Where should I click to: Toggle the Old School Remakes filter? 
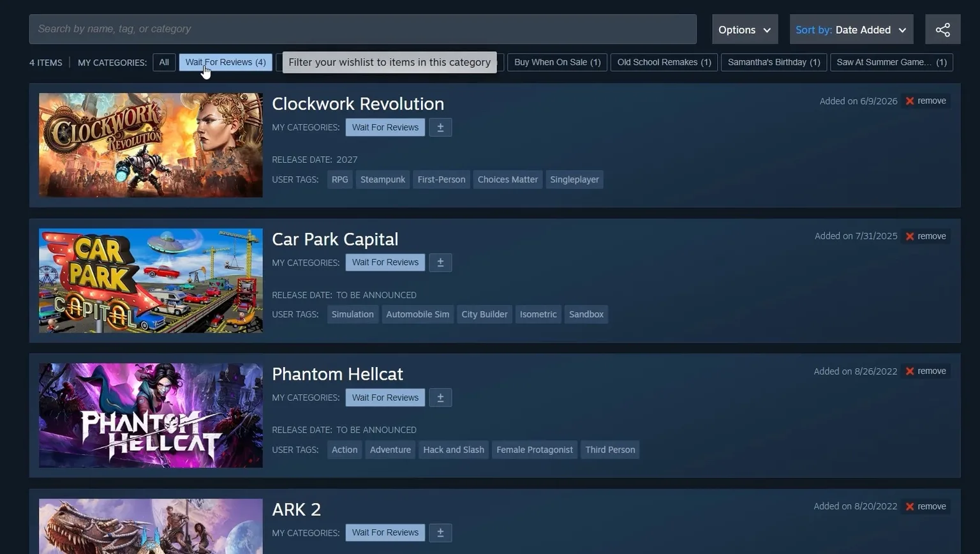664,62
